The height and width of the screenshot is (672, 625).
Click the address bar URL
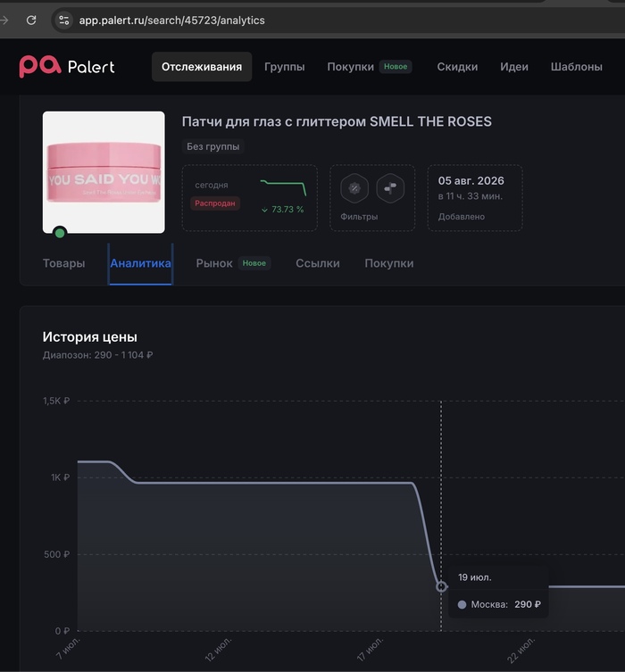click(x=171, y=21)
